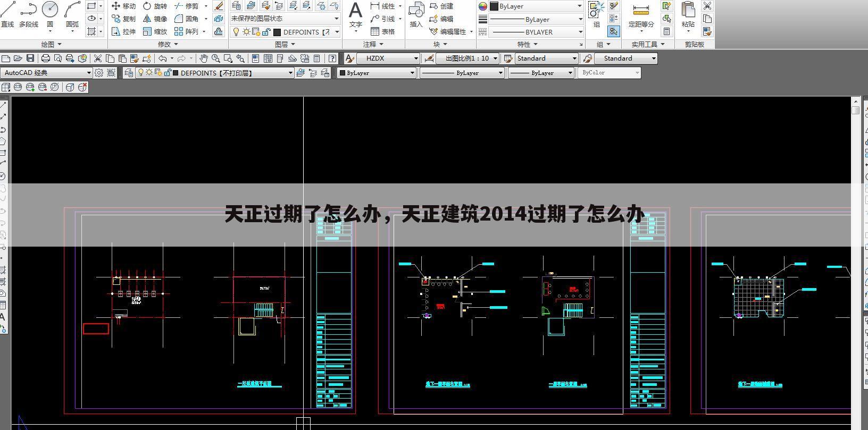This screenshot has height=430, width=868.
Task: Select the 直线 line drawing tool
Action: (x=8, y=14)
